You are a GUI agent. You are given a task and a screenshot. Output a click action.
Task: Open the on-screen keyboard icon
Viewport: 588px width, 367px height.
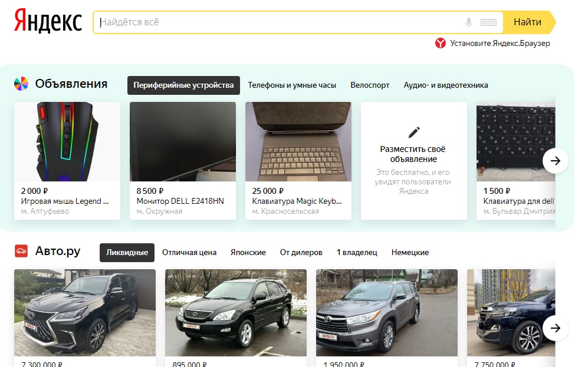pyautogui.click(x=488, y=22)
